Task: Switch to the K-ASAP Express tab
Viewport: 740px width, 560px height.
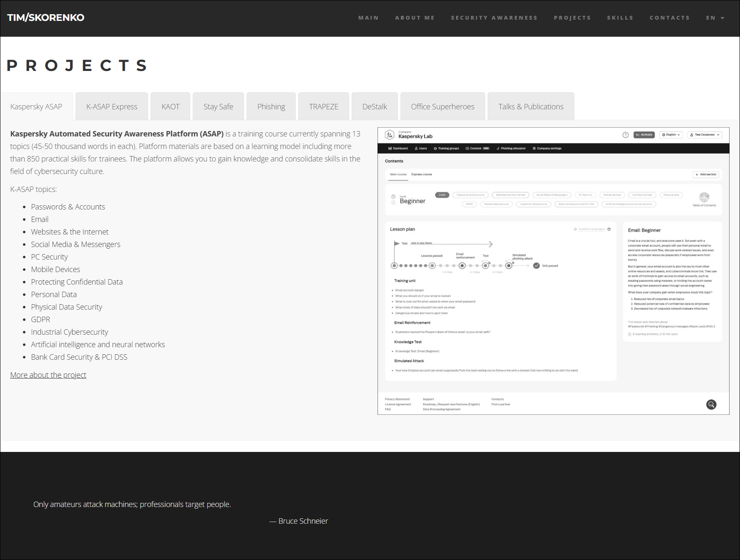Action: click(112, 106)
